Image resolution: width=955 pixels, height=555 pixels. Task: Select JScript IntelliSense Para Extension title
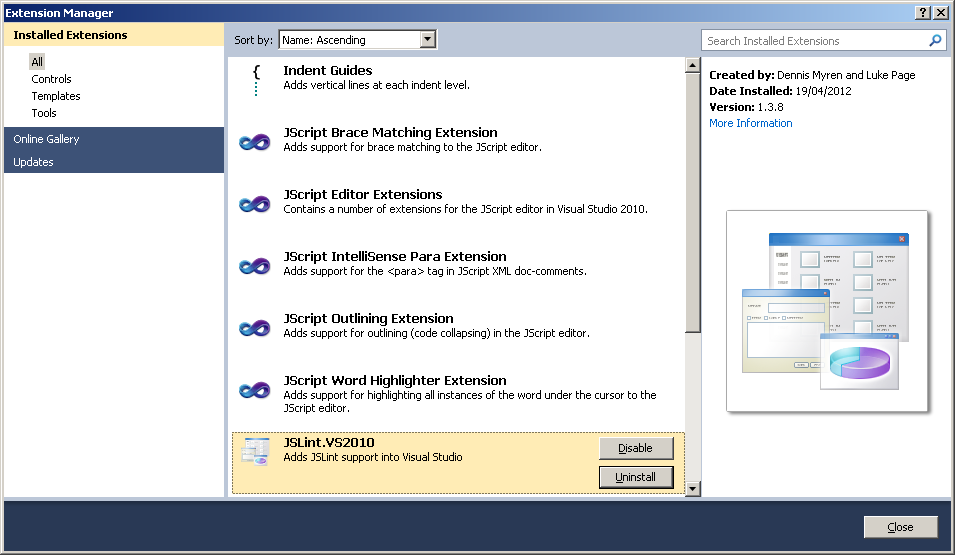point(395,257)
